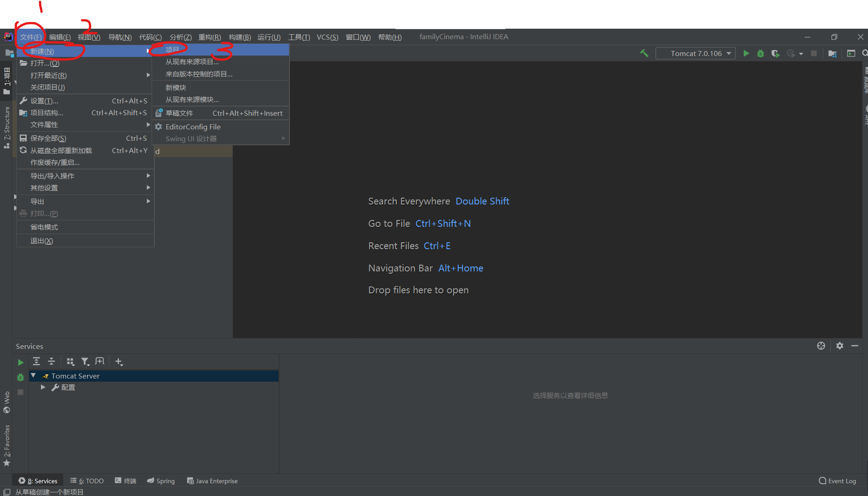
Task: Expand the 导出 submenu
Action: pyautogui.click(x=86, y=201)
